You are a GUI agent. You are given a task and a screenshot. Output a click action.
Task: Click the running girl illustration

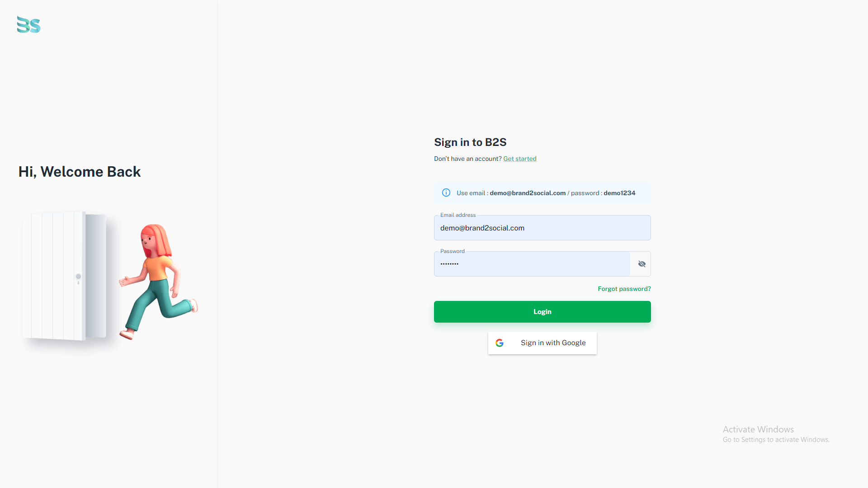pos(158,281)
